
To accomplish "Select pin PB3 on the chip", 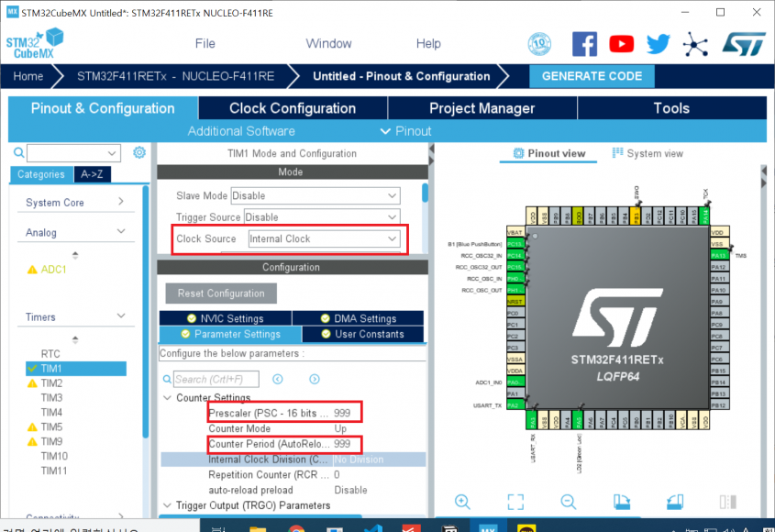I will click(636, 216).
